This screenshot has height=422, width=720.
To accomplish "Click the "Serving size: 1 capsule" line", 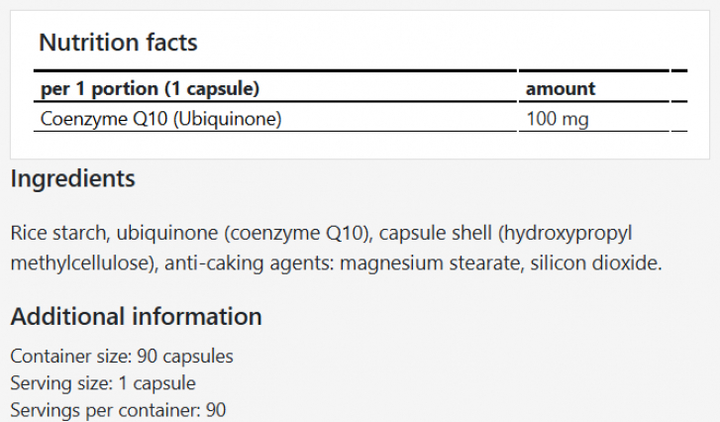I will point(103,383).
